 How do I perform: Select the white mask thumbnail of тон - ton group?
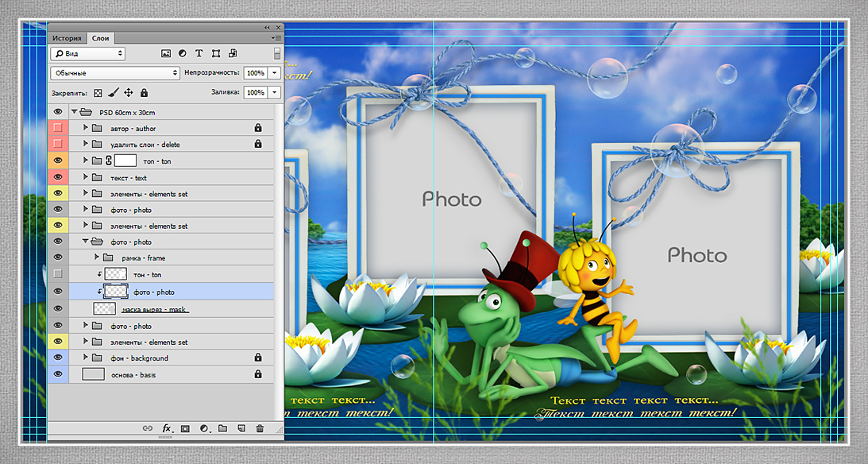(x=125, y=160)
